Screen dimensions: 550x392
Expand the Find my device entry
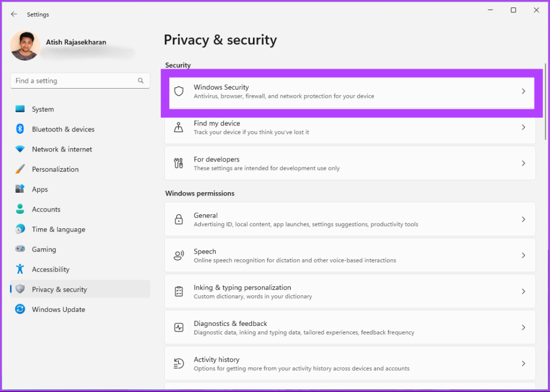(524, 127)
